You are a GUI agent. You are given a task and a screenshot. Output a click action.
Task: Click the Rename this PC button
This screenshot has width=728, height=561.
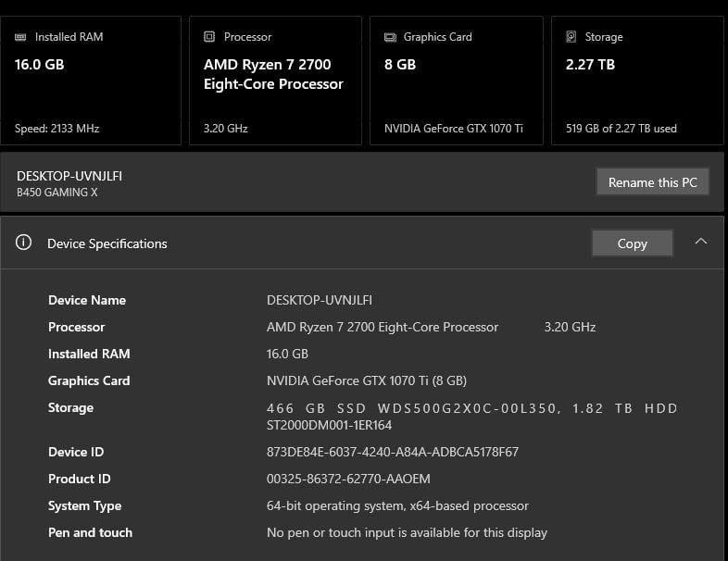click(x=652, y=182)
